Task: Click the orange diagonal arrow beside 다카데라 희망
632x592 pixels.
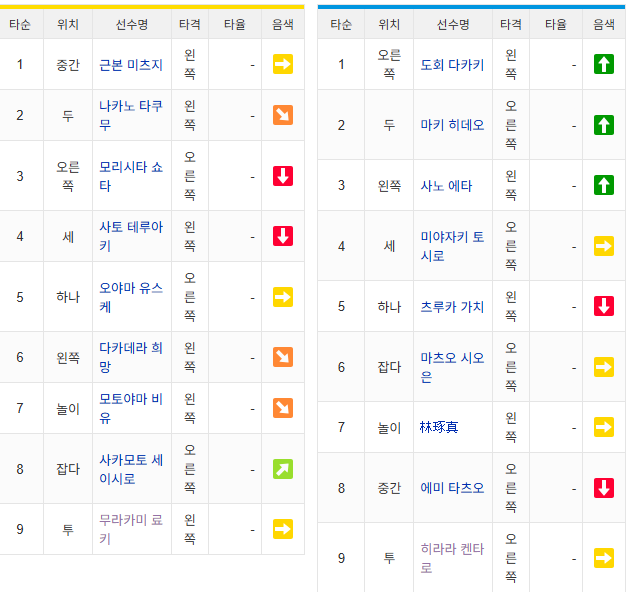Action: tap(283, 357)
